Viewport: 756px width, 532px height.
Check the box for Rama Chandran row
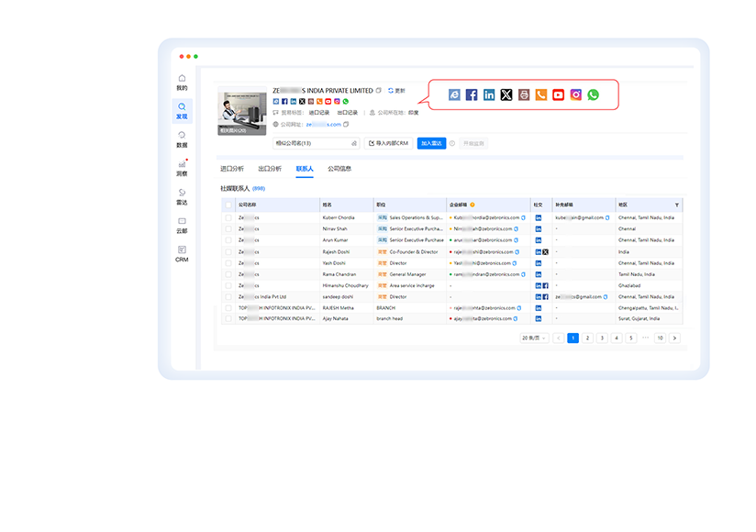click(228, 274)
